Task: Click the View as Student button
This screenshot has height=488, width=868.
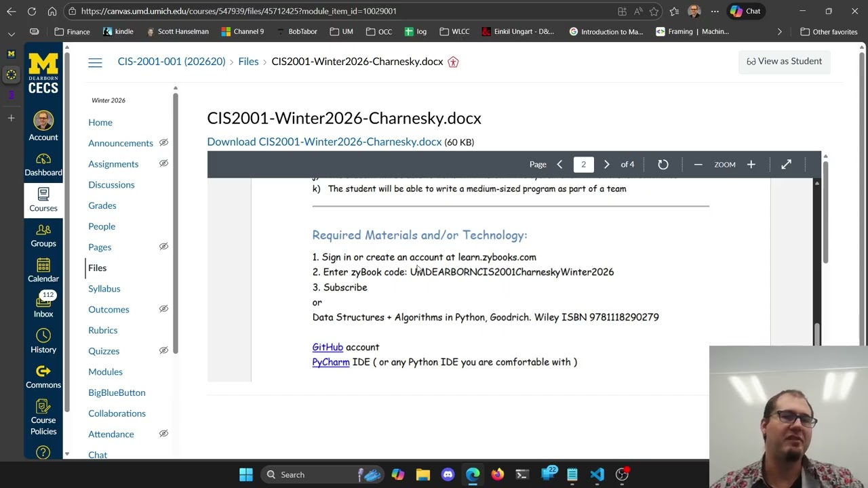Action: coord(785,61)
